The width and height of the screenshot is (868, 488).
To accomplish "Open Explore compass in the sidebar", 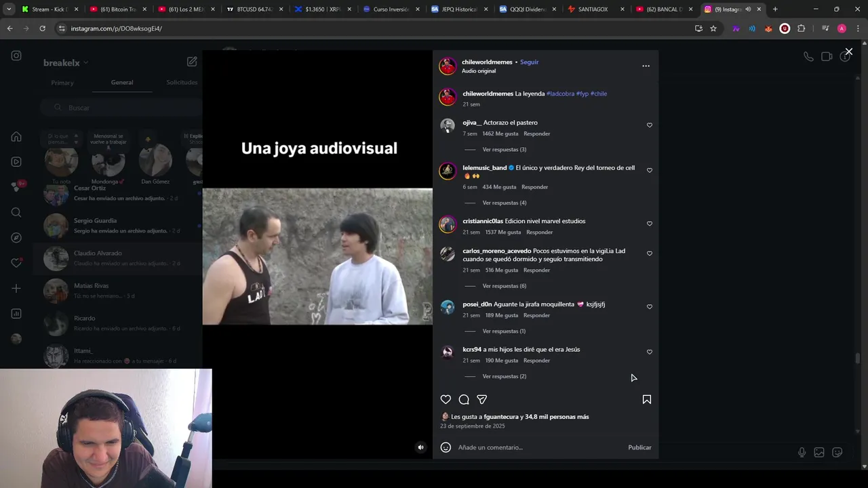I will (x=16, y=238).
